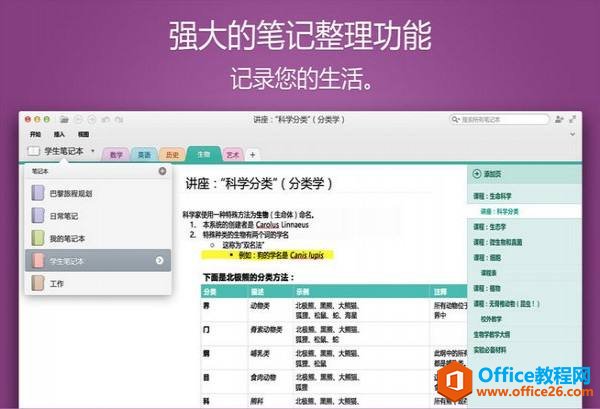Click the redo icon in toolbar
This screenshot has height=409, width=600.
119,119
